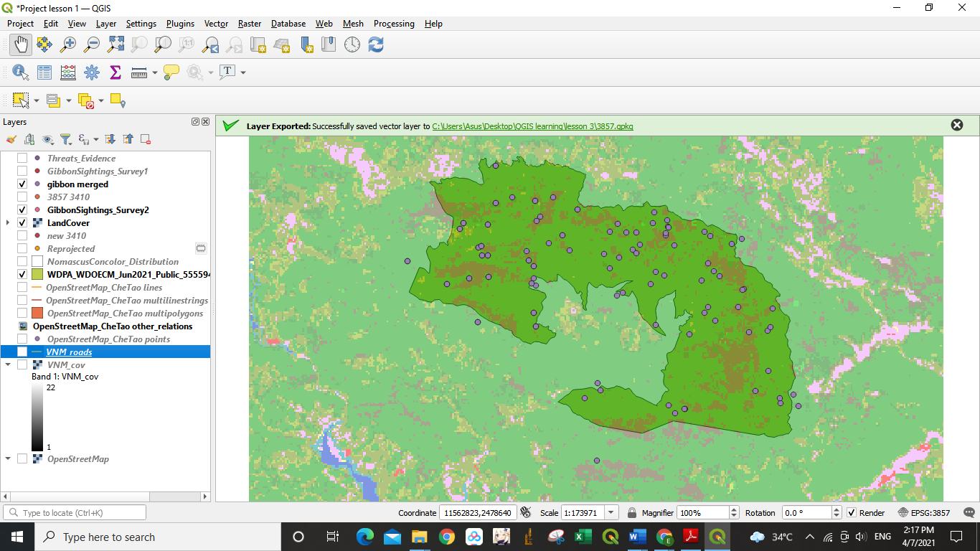Click the Show Statistical Summary sigma icon
The height and width of the screenshot is (551, 980).
point(115,72)
